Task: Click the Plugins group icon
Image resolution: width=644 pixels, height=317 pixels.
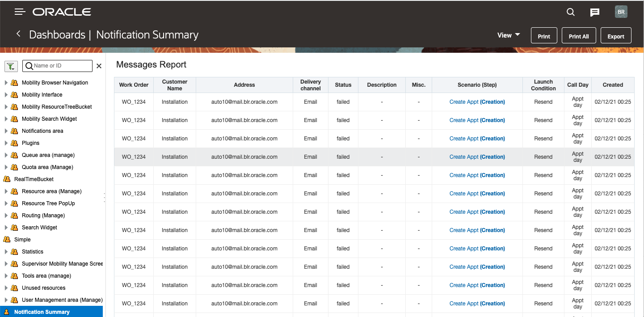Action: pyautogui.click(x=15, y=143)
